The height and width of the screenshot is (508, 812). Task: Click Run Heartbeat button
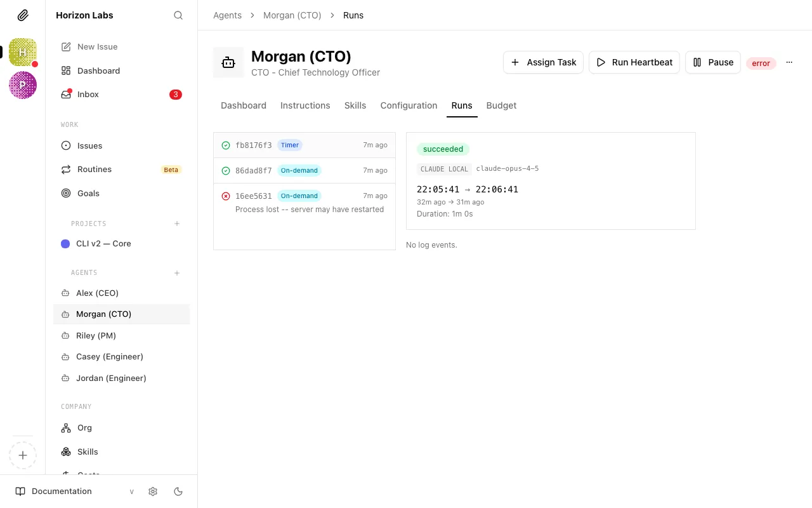pyautogui.click(x=634, y=62)
